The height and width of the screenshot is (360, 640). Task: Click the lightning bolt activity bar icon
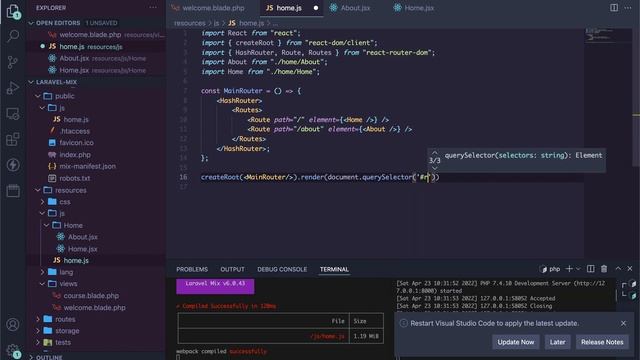click(13, 165)
